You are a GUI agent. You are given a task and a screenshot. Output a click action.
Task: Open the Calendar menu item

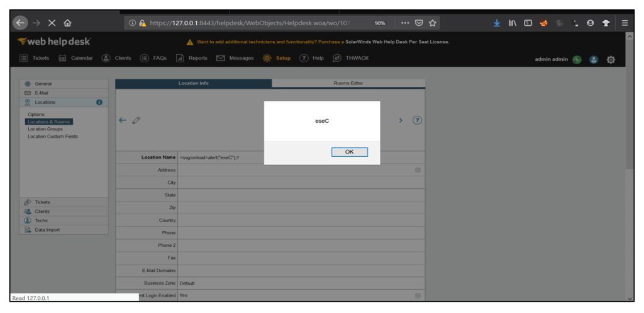[76, 58]
